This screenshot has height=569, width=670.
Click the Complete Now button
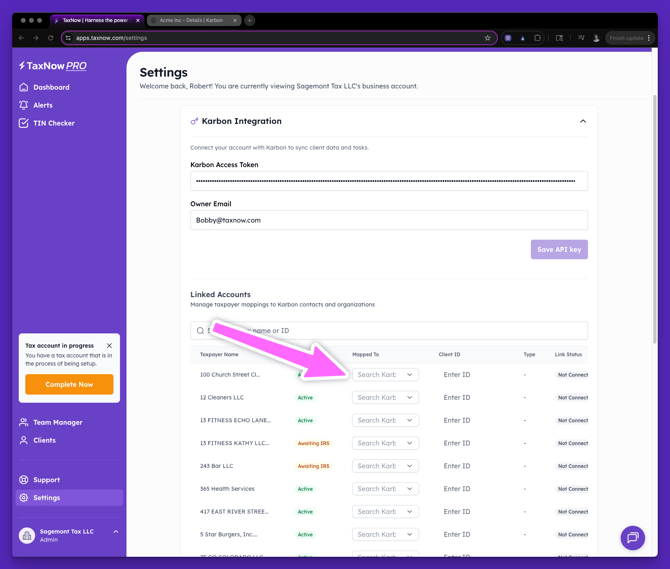click(69, 384)
